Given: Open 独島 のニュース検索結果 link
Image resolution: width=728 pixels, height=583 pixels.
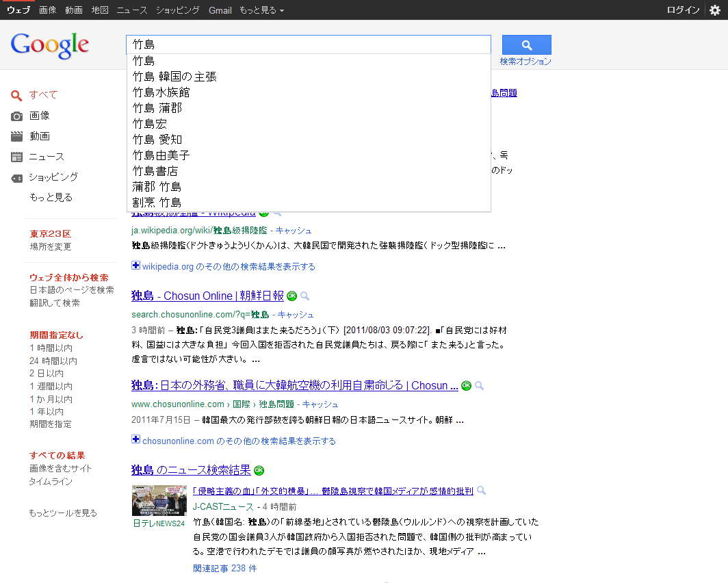Looking at the screenshot, I should [x=191, y=470].
